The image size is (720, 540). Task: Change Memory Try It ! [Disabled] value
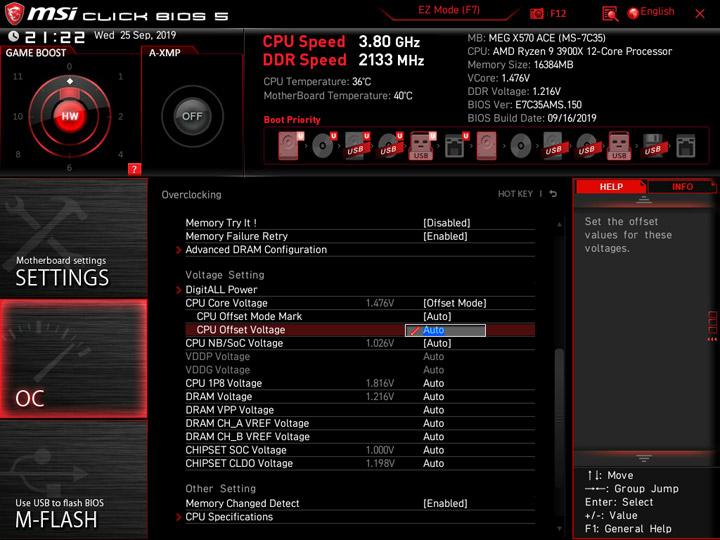coord(446,223)
